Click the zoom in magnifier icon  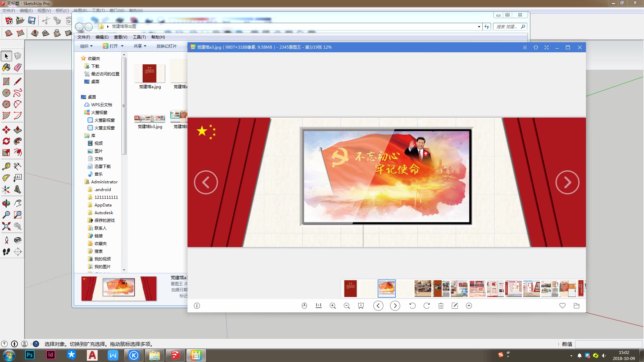333,306
